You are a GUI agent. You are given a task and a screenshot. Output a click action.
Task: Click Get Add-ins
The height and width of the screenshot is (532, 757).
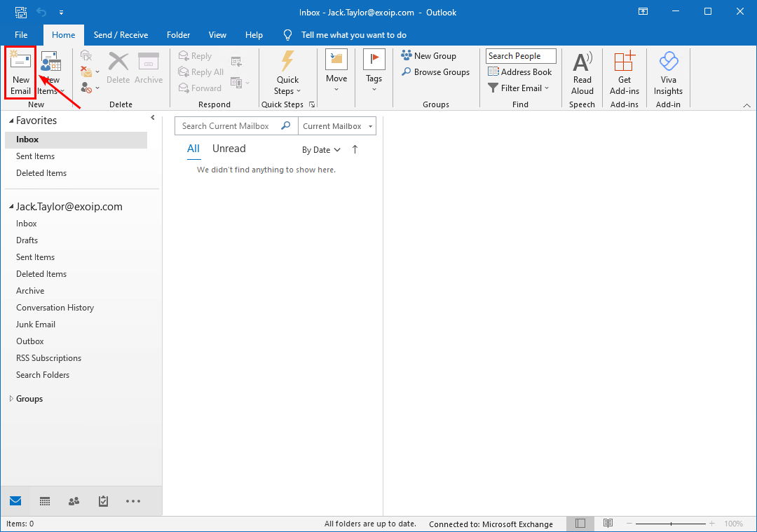(x=625, y=73)
